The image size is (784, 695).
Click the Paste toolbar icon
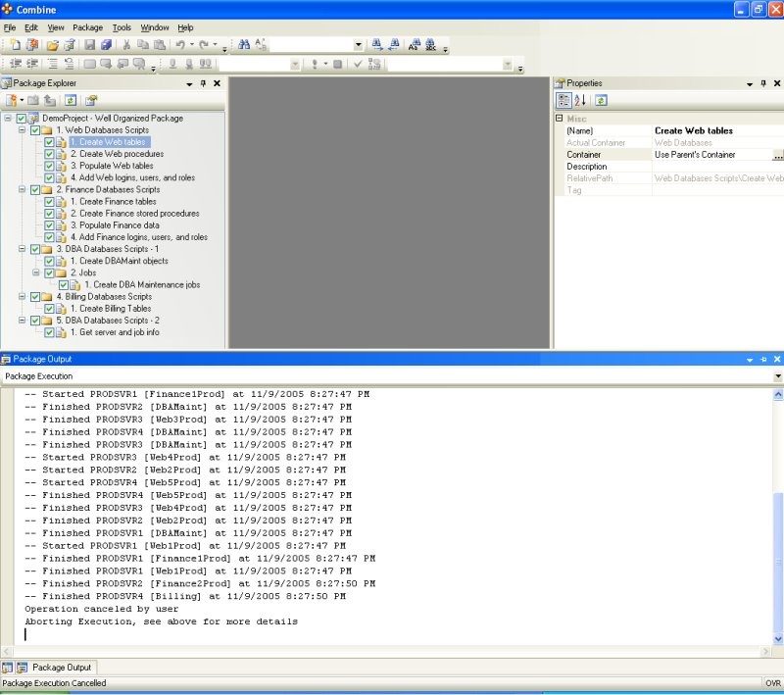tap(160, 45)
